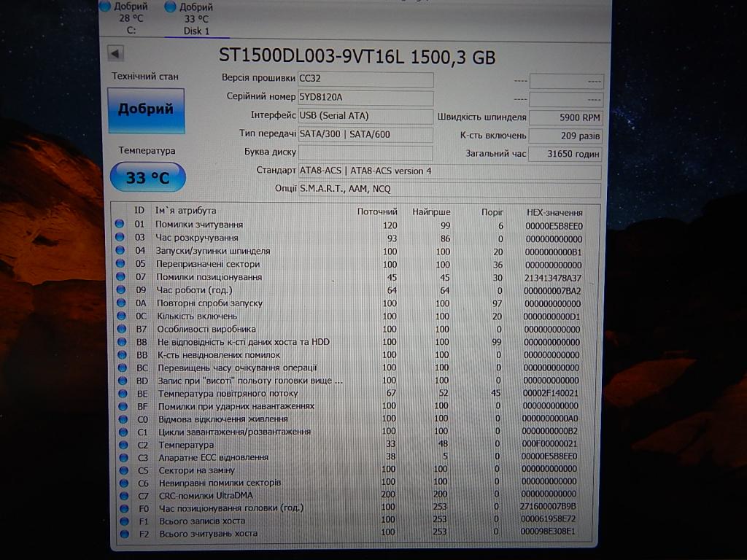Click status circle for F1 Всього записів хоста
The height and width of the screenshot is (560, 747).
(125, 521)
